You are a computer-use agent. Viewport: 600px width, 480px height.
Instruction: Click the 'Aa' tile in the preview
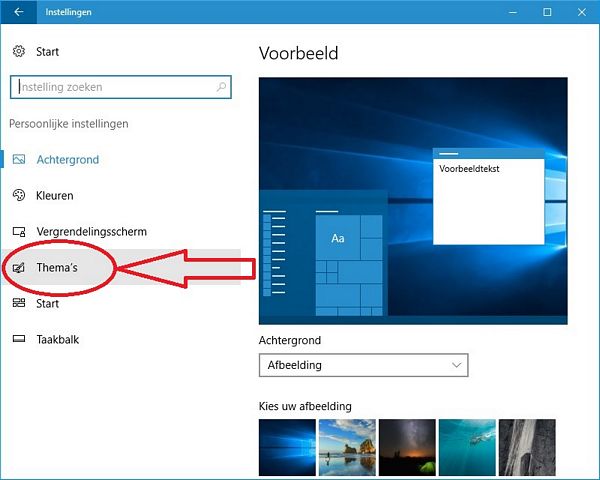tap(338, 238)
